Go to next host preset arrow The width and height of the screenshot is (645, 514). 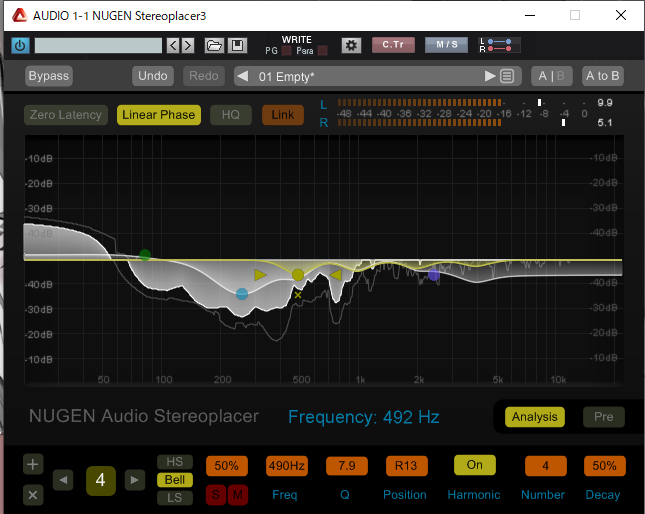pyautogui.click(x=188, y=45)
